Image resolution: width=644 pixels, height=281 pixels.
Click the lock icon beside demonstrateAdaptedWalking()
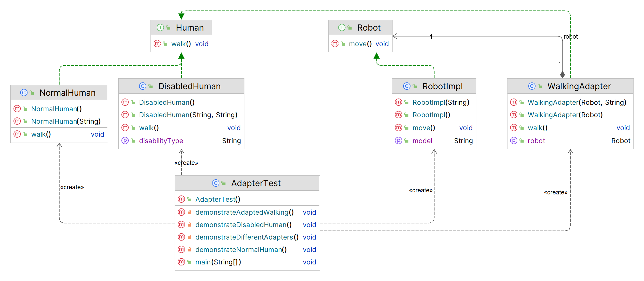(190, 212)
